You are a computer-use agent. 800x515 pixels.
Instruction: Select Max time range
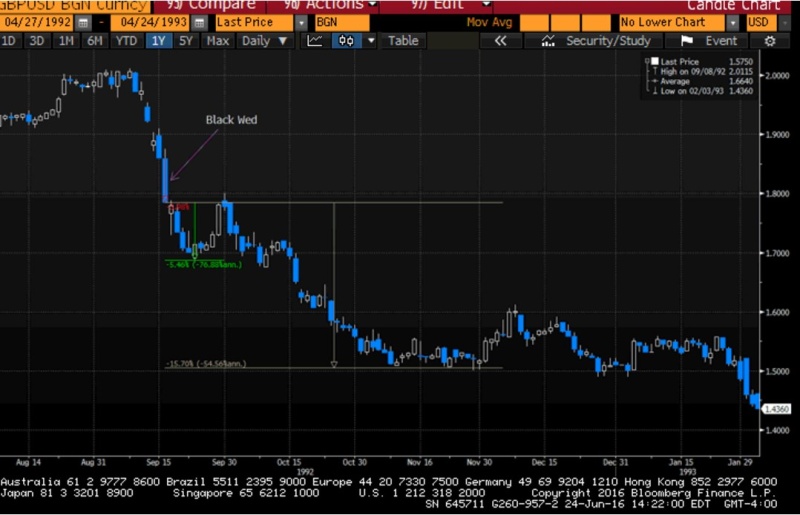click(217, 41)
